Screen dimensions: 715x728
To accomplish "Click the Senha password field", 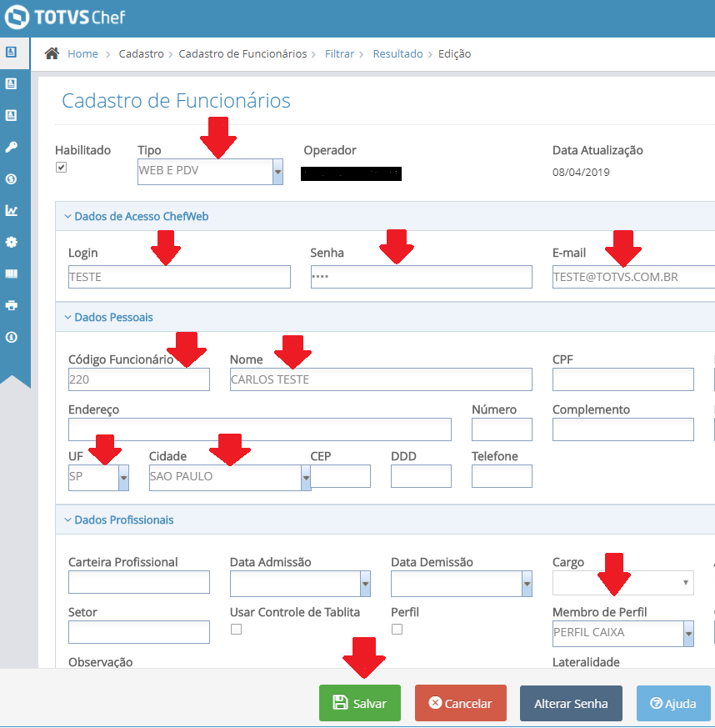I will 422,277.
